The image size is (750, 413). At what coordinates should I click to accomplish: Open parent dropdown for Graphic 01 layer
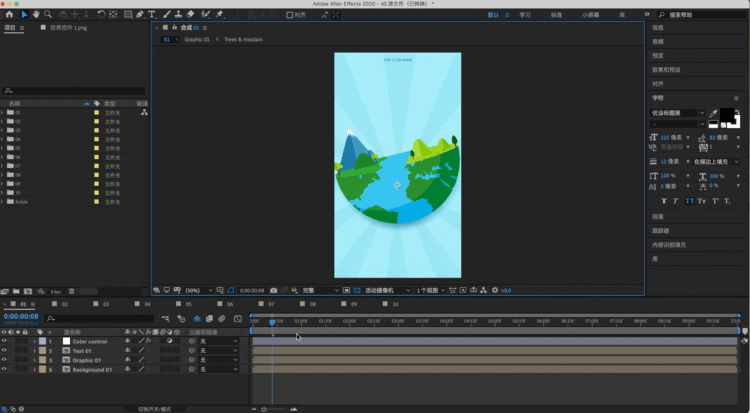(218, 360)
